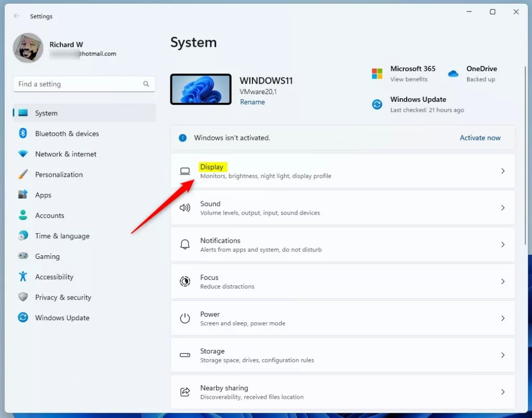Click the desktop wallpaper thumbnail preview

(x=201, y=89)
